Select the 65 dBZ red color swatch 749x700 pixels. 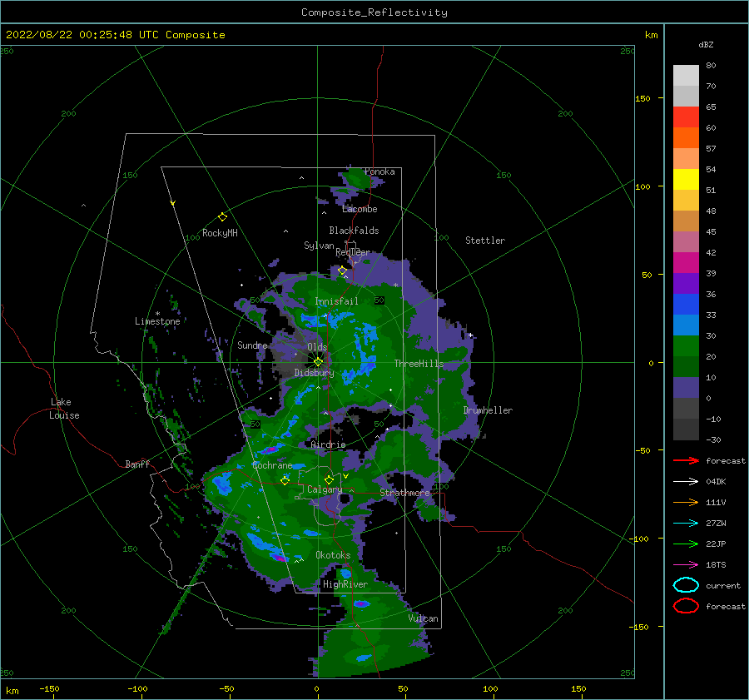pyautogui.click(x=686, y=117)
